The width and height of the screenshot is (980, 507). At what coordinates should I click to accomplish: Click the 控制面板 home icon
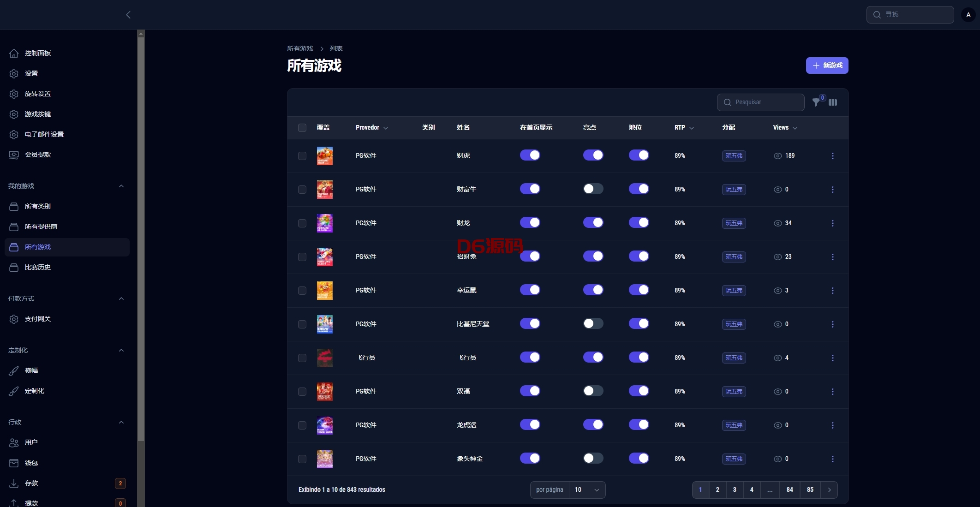(x=14, y=54)
